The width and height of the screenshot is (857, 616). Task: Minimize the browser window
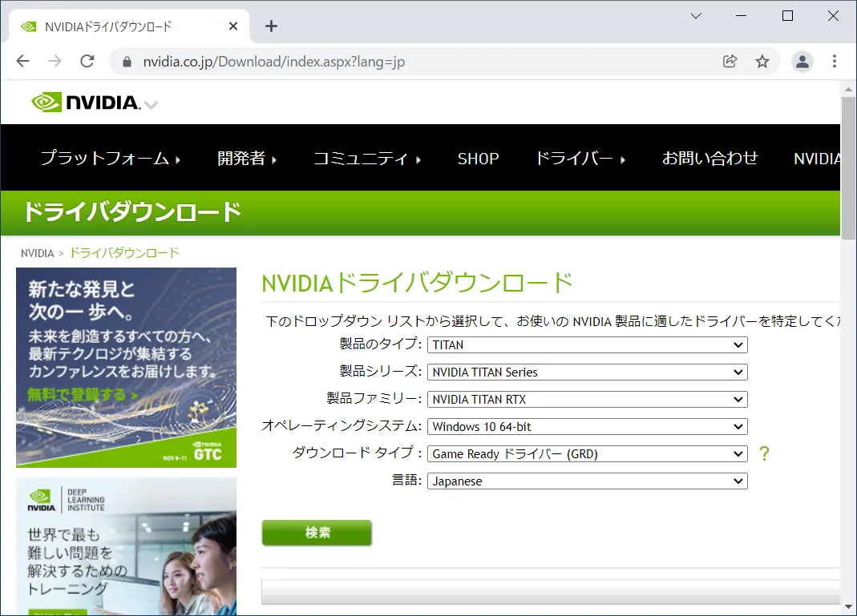pyautogui.click(x=741, y=16)
